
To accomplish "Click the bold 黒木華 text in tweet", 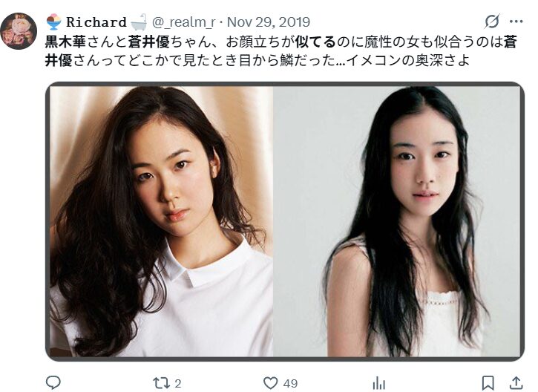I will [65, 42].
